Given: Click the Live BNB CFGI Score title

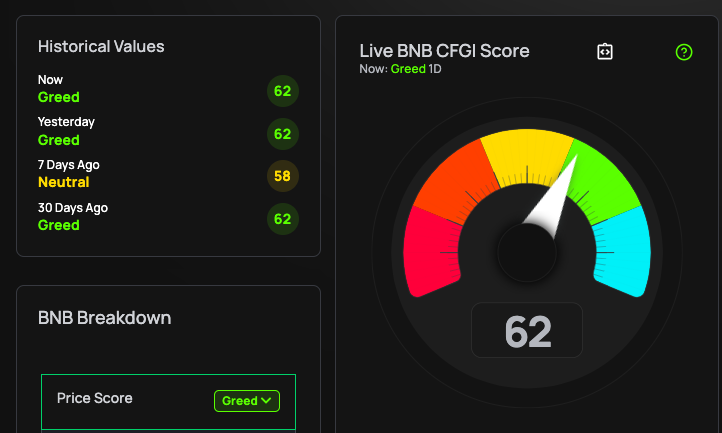Looking at the screenshot, I should (x=444, y=51).
